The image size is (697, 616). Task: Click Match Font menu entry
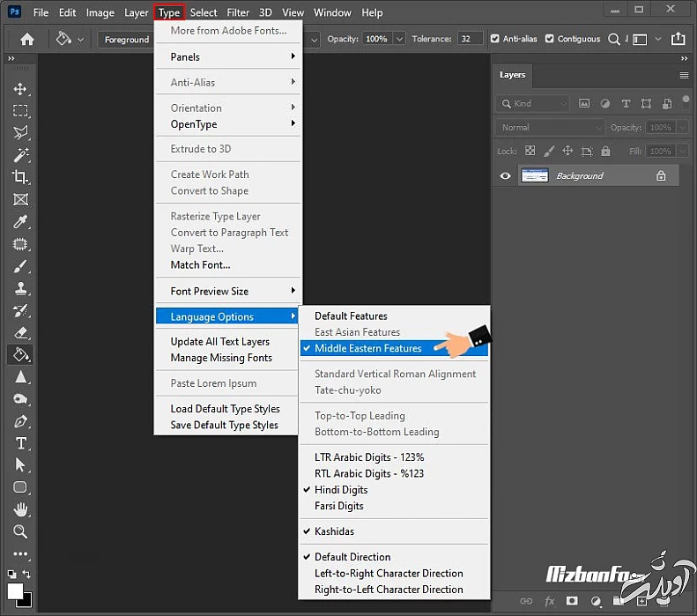click(200, 265)
